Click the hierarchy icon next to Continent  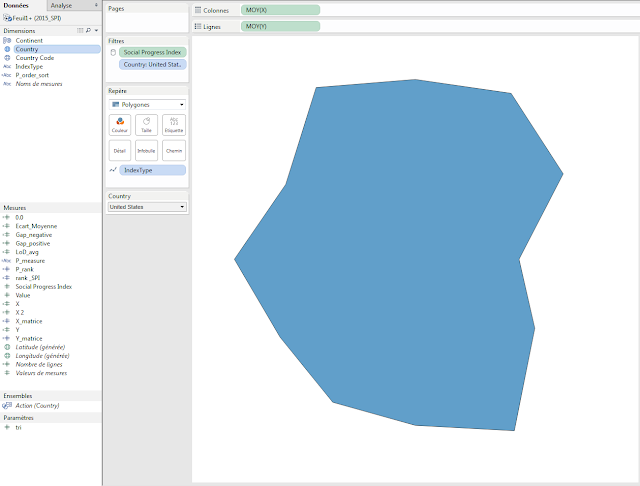(7, 40)
